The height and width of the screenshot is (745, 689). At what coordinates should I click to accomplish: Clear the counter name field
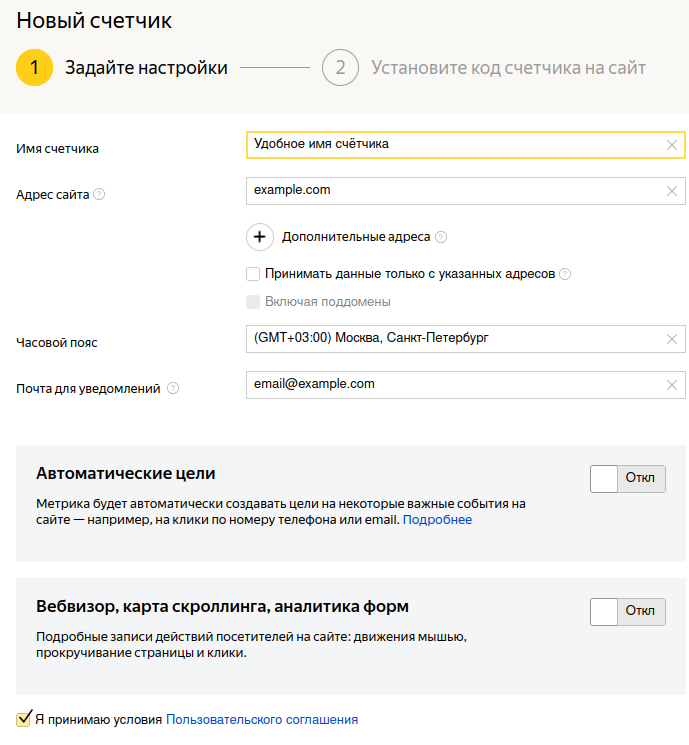pos(672,145)
